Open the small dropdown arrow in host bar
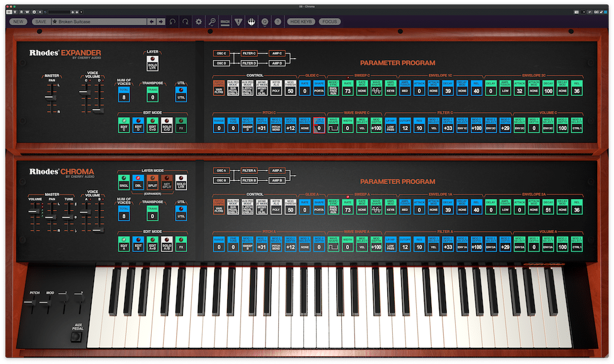This screenshot has height=364, width=614. (x=81, y=12)
